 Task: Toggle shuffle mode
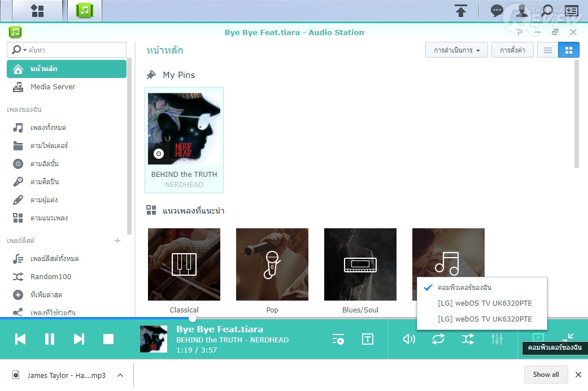tap(468, 339)
